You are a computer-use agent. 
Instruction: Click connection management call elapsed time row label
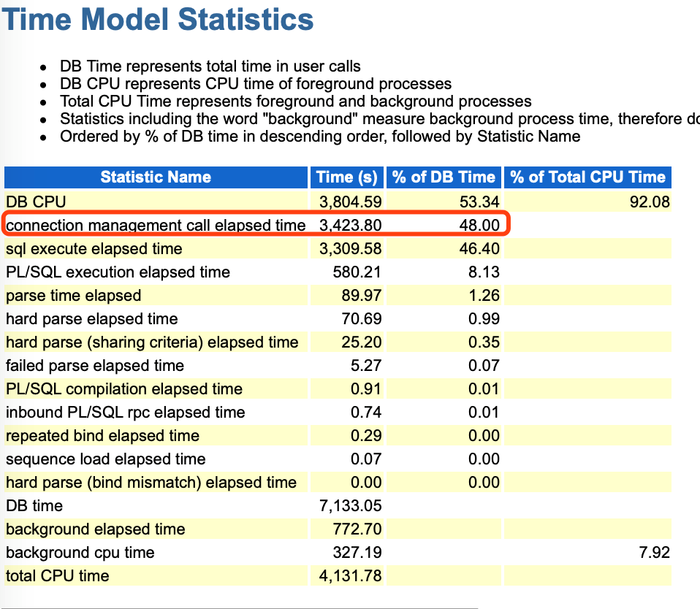coord(156,226)
